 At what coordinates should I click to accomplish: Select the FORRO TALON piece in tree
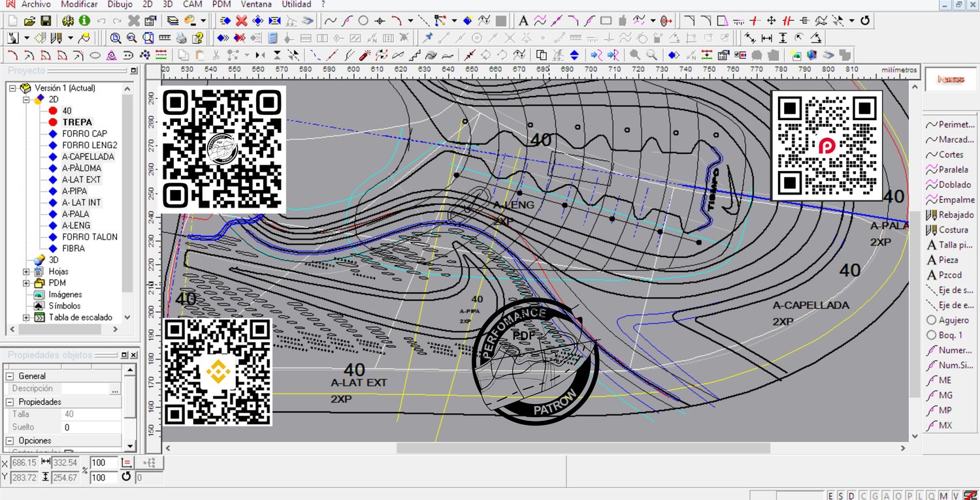[90, 237]
